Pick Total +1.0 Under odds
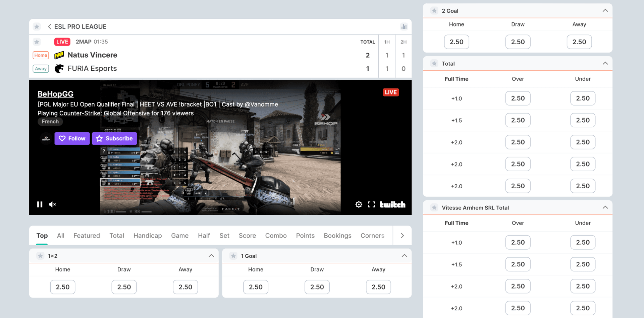The height and width of the screenshot is (318, 644). click(583, 98)
